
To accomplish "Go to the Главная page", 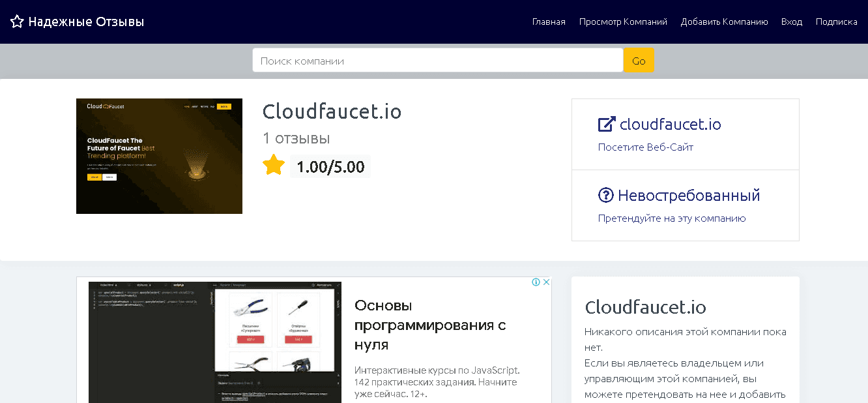I will tap(549, 22).
